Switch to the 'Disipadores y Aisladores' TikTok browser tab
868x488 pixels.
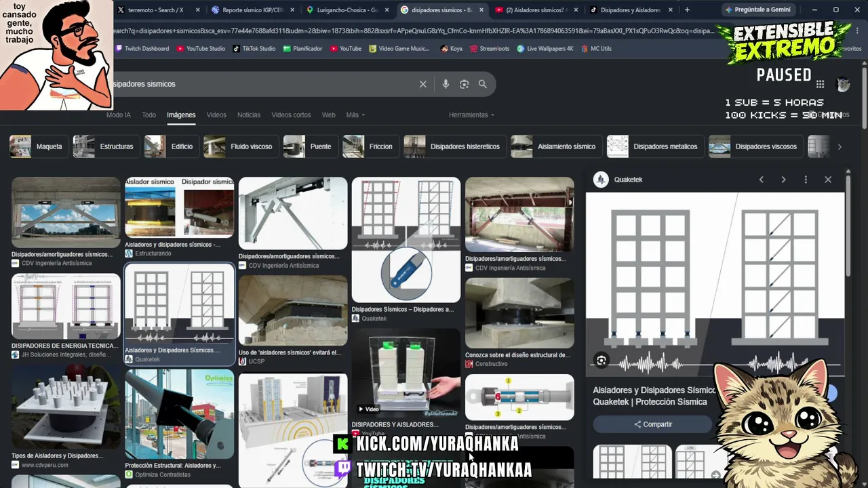pos(629,10)
